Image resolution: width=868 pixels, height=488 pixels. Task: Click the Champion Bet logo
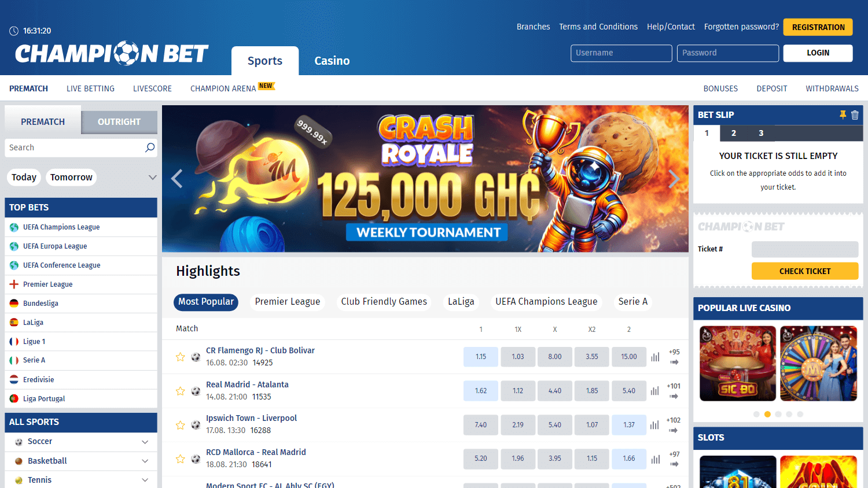click(x=112, y=53)
